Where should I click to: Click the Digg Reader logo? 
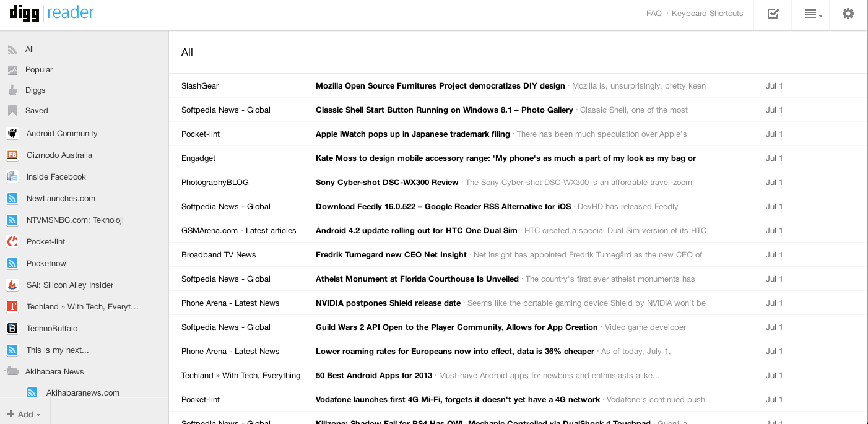52,13
